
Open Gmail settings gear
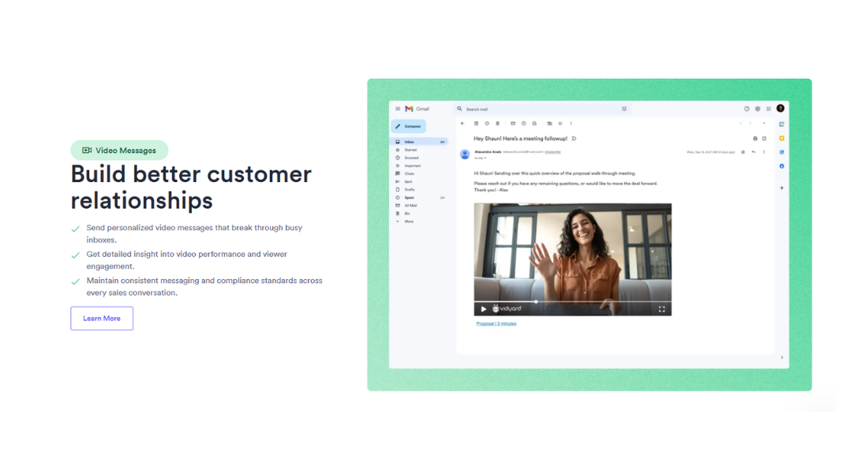(758, 109)
